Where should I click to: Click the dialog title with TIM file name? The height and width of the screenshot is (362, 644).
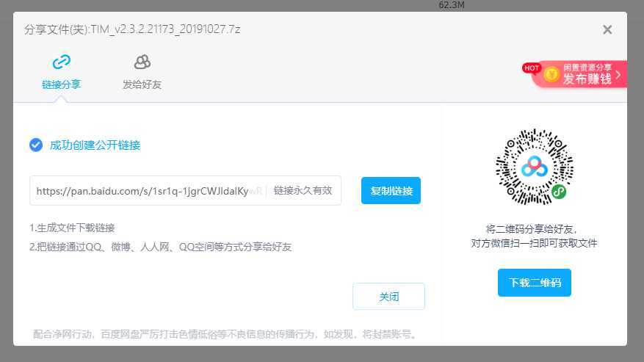click(x=132, y=29)
